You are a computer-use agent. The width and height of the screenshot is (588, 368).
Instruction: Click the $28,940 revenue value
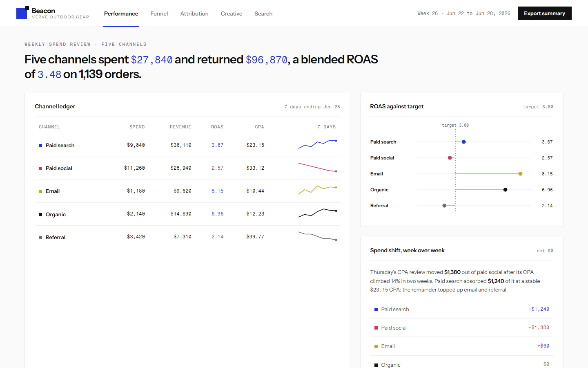pyautogui.click(x=181, y=168)
